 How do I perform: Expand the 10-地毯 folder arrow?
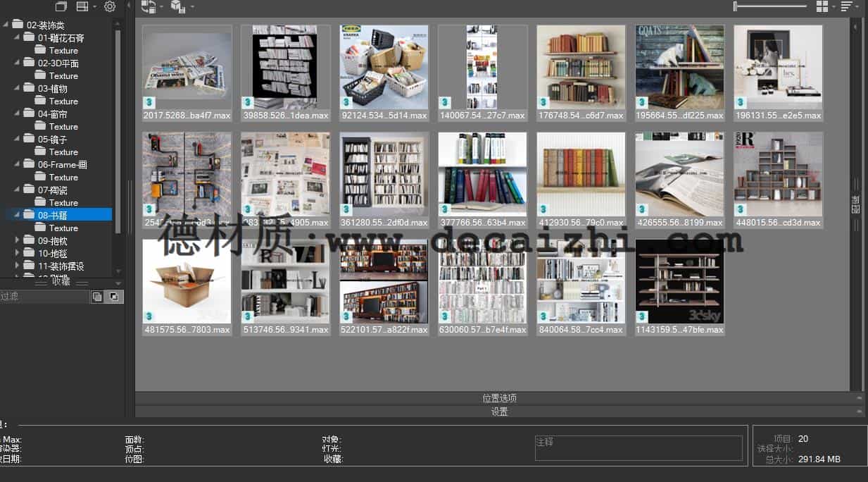pos(18,253)
